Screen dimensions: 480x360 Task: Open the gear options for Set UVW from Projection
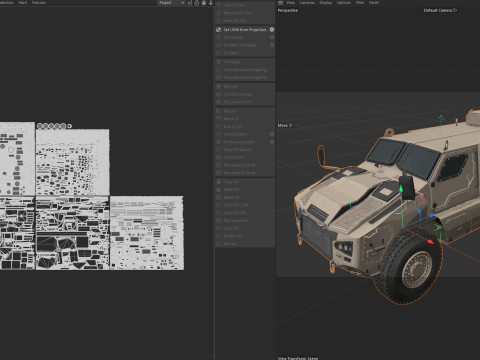272,30
